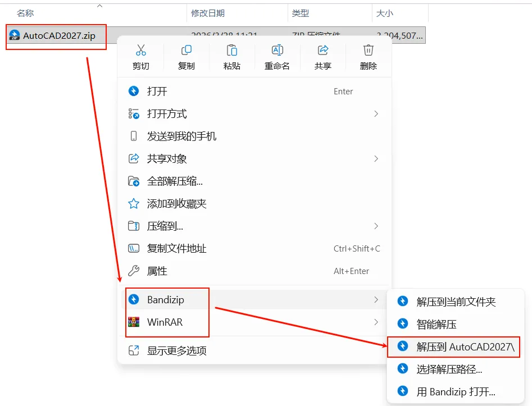Image resolution: width=532 pixels, height=406 pixels.
Task: Click the Paste clipboard icon
Action: [x=232, y=50]
